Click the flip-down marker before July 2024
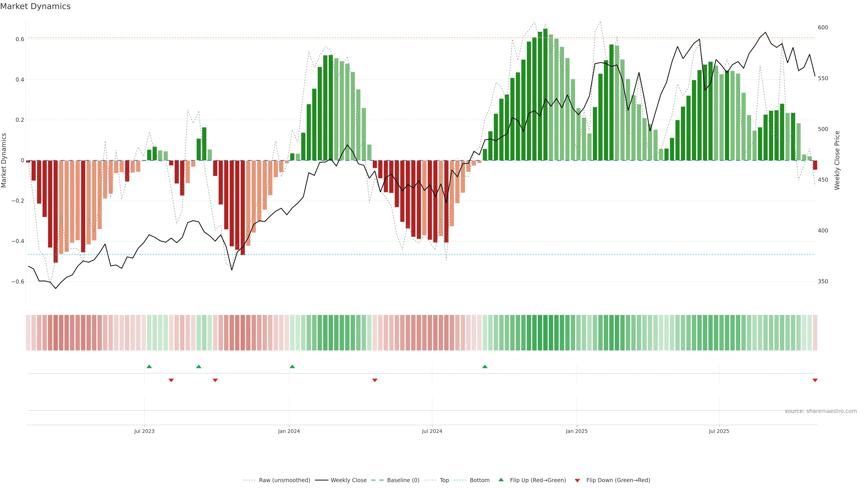The height and width of the screenshot is (488, 868). tap(375, 380)
